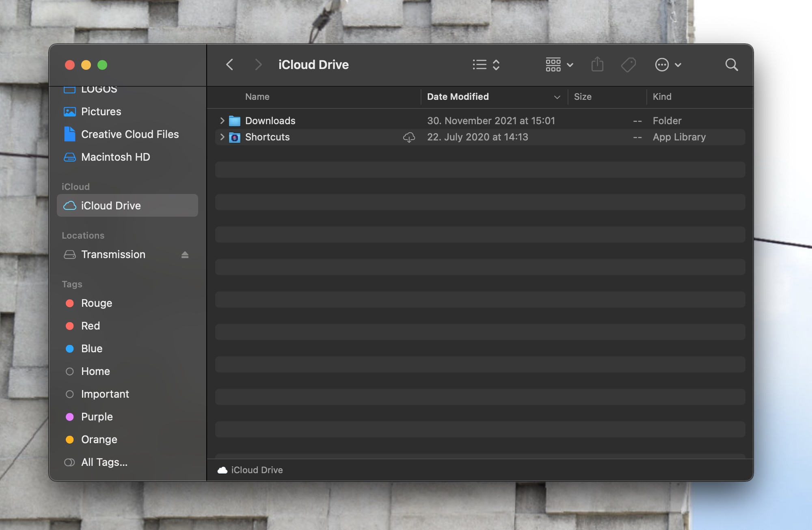Open Macintosh HD in the sidebar
Viewport: 812px width, 530px height.
(x=115, y=157)
